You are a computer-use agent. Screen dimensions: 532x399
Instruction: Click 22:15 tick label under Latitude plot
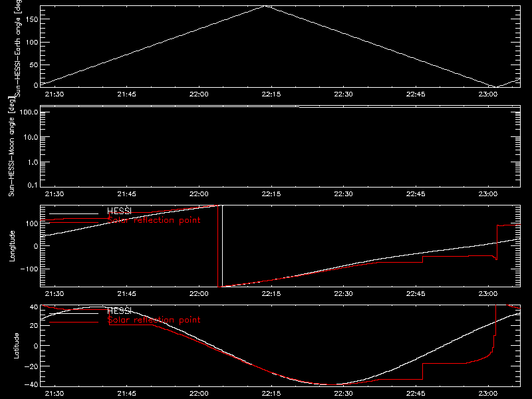271,393
